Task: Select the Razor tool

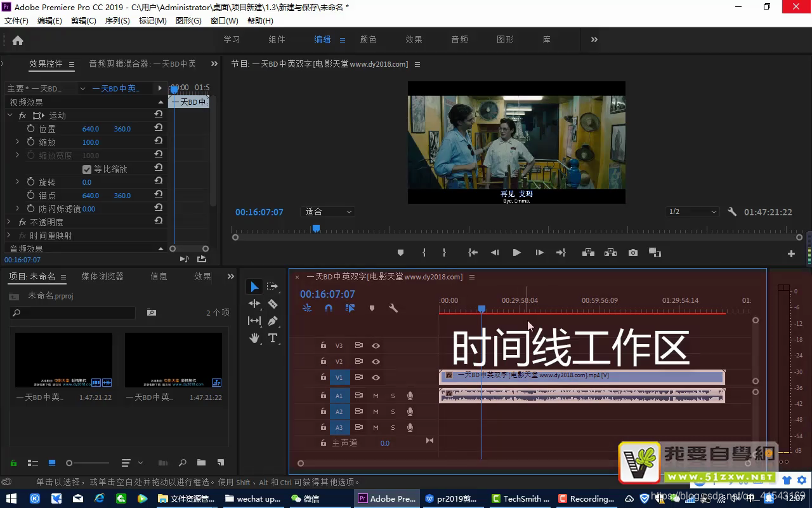Action: click(273, 304)
